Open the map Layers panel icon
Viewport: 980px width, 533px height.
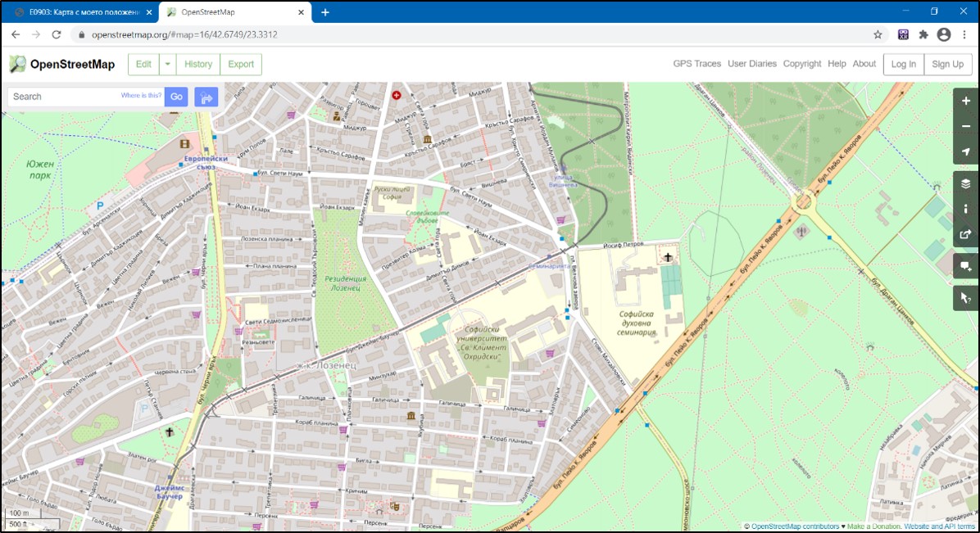[965, 183]
